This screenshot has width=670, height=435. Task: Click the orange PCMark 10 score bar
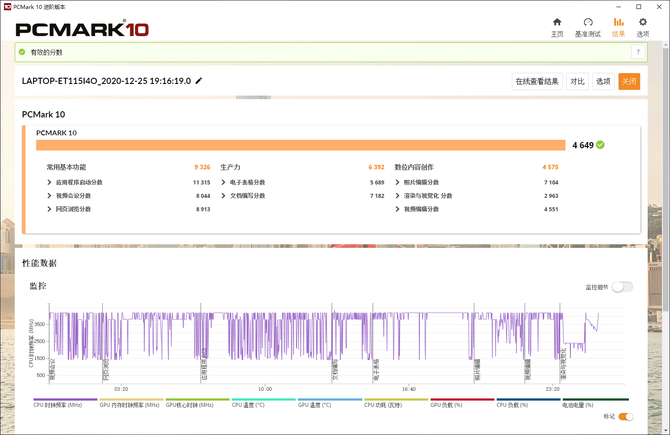pyautogui.click(x=300, y=145)
